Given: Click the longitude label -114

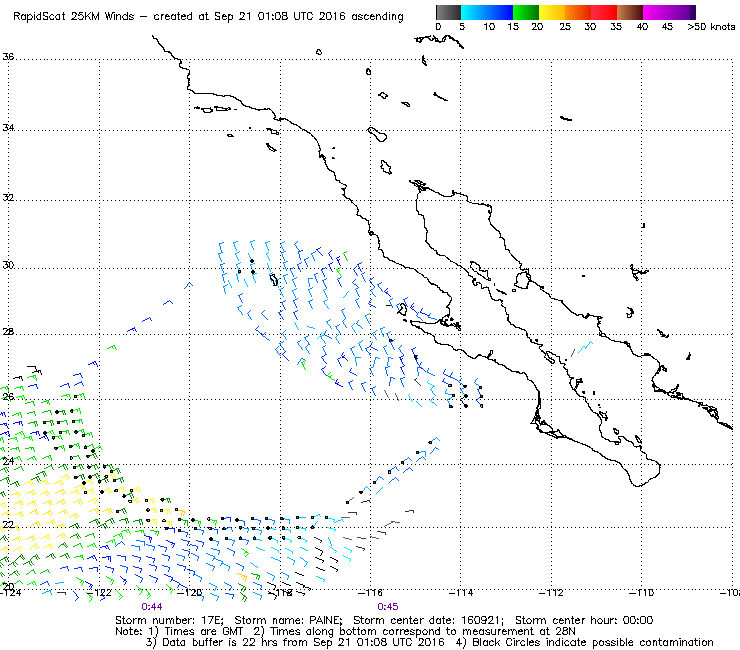Looking at the screenshot, I should pos(460,592).
